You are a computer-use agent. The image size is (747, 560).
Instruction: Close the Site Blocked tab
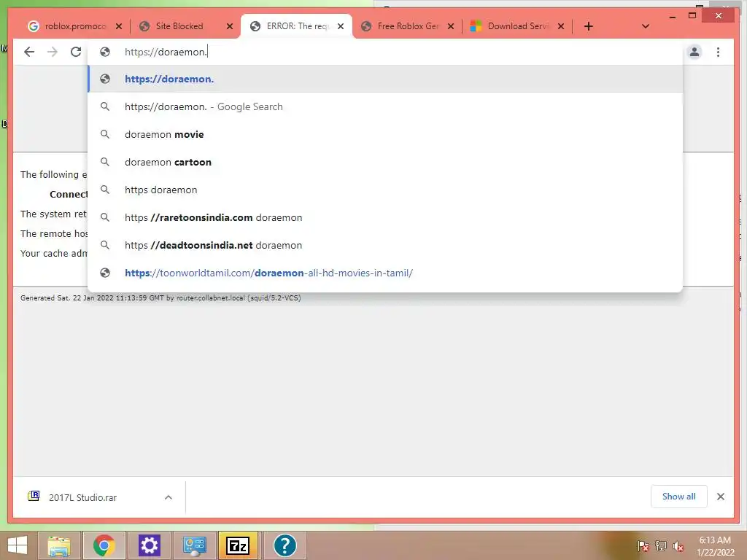coord(230,26)
